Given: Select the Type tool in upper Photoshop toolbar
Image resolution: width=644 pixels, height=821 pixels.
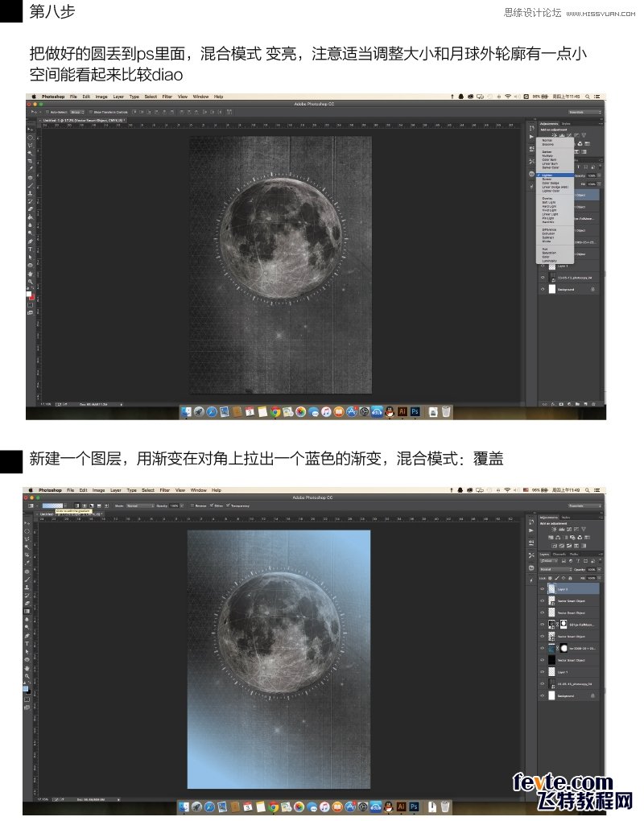Looking at the screenshot, I should click(30, 249).
